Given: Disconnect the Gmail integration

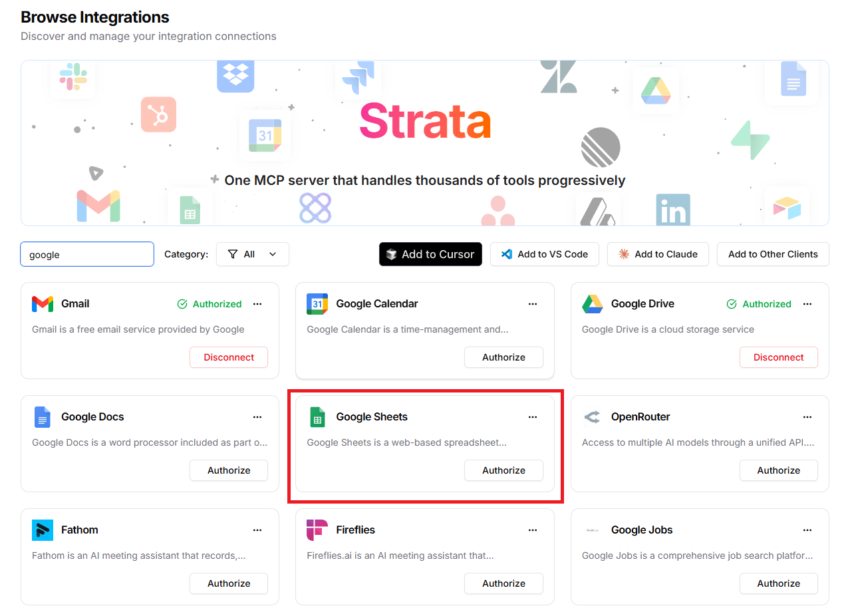Looking at the screenshot, I should coord(228,357).
